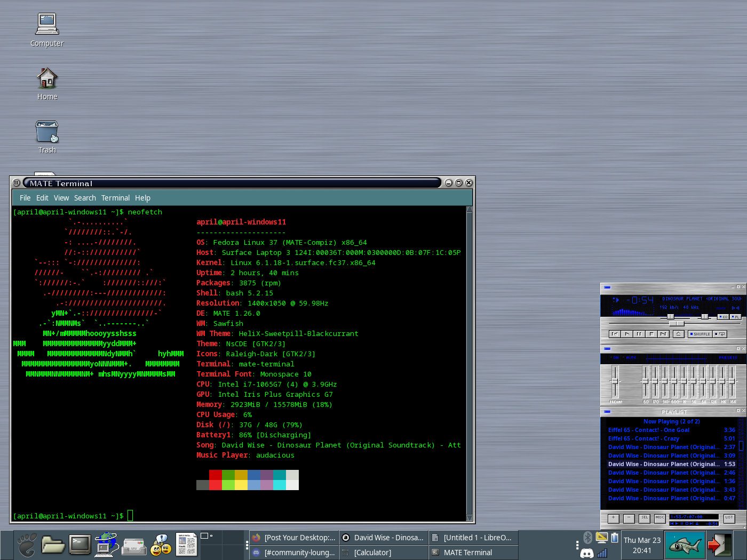Click the printer/scanner panel launcher icon
Viewport: 747px width, 560px height.
click(134, 546)
